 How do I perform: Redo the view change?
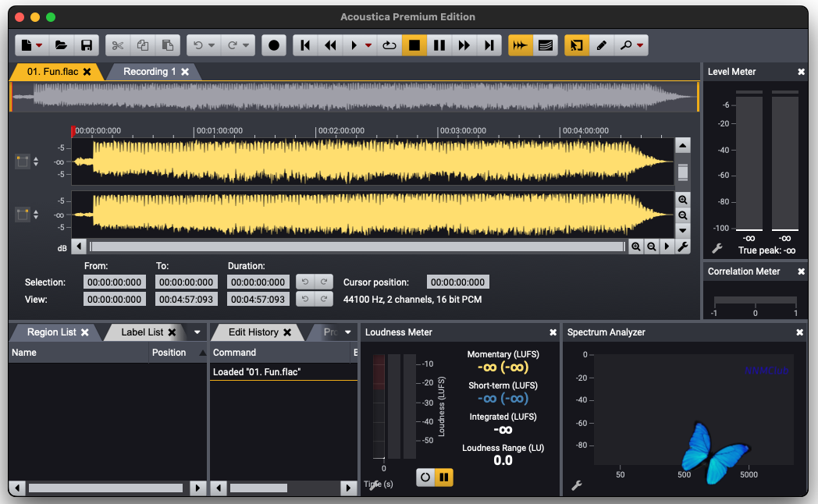(323, 299)
